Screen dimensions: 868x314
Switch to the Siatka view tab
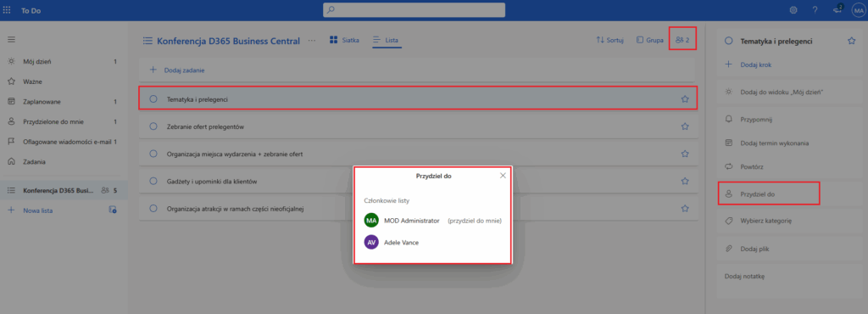344,40
